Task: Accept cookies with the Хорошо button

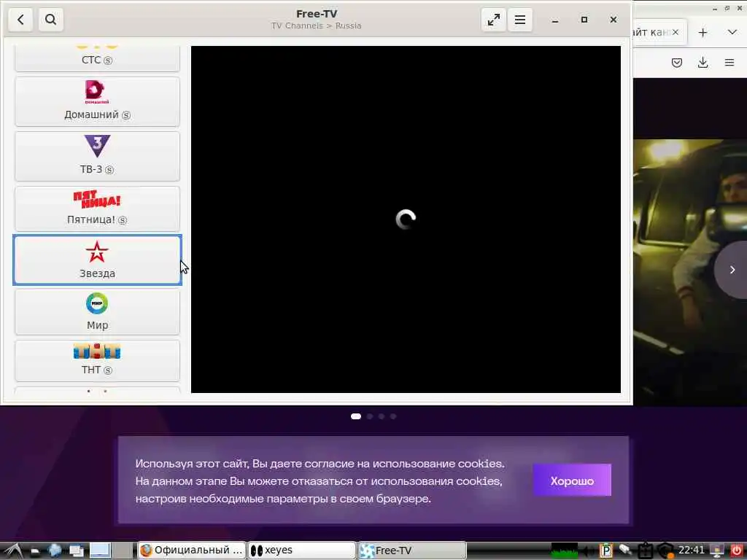Action: [572, 481]
